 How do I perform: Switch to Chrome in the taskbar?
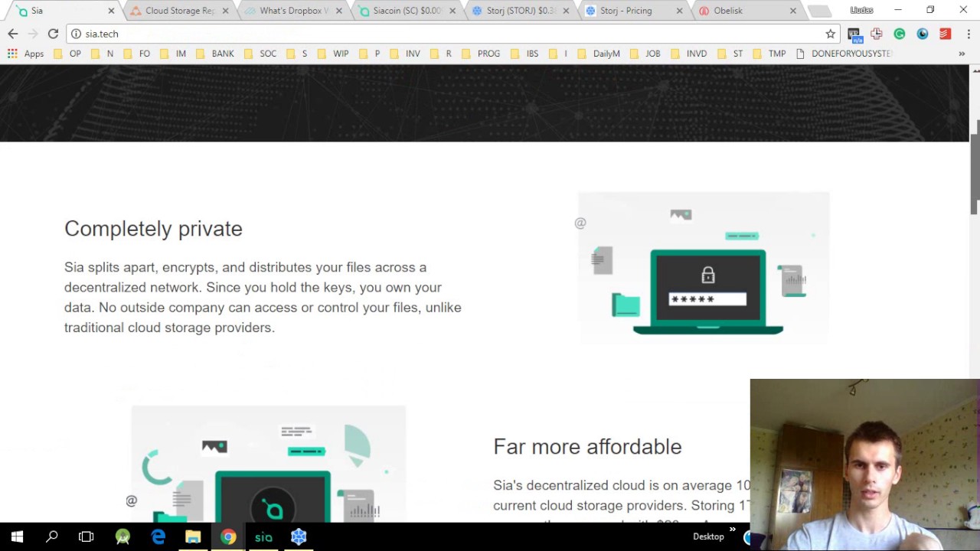(228, 536)
